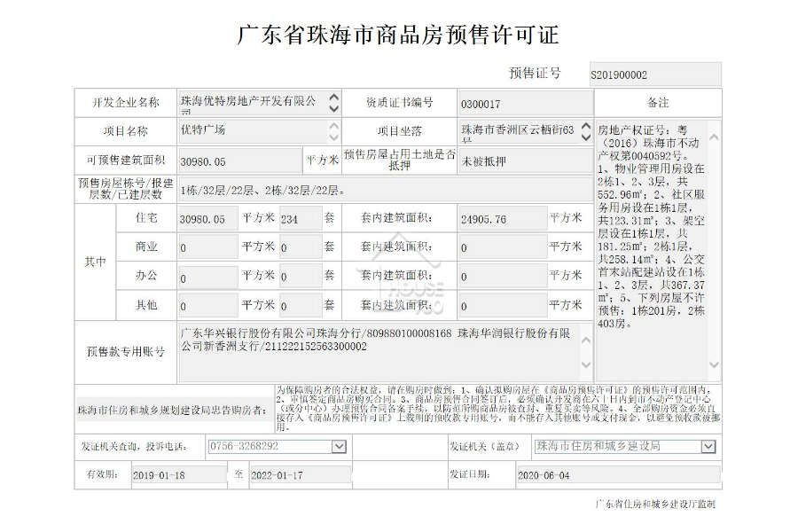The width and height of the screenshot is (798, 532).
Task: Click the 备注 remarks text area
Action: [658, 250]
